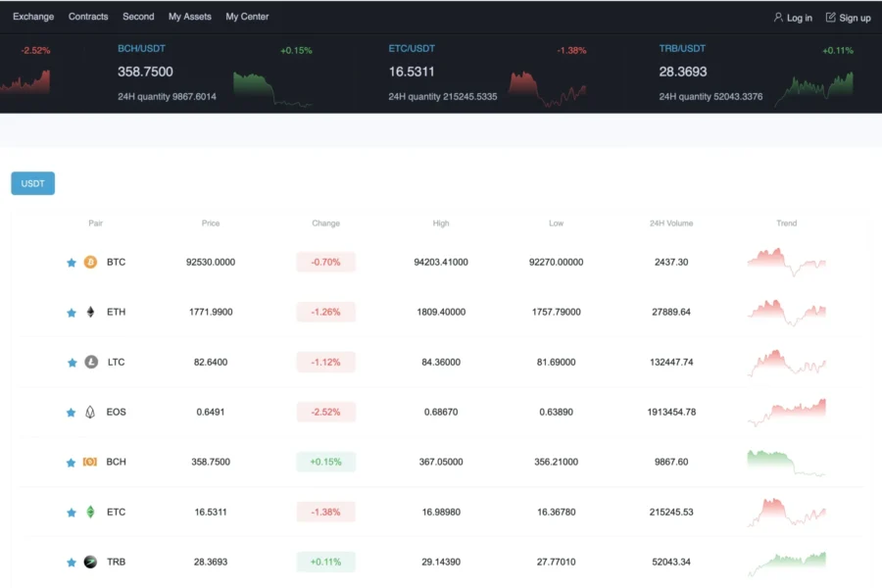Select the ETH price 1771.9900
The width and height of the screenshot is (882, 588).
[x=211, y=312]
